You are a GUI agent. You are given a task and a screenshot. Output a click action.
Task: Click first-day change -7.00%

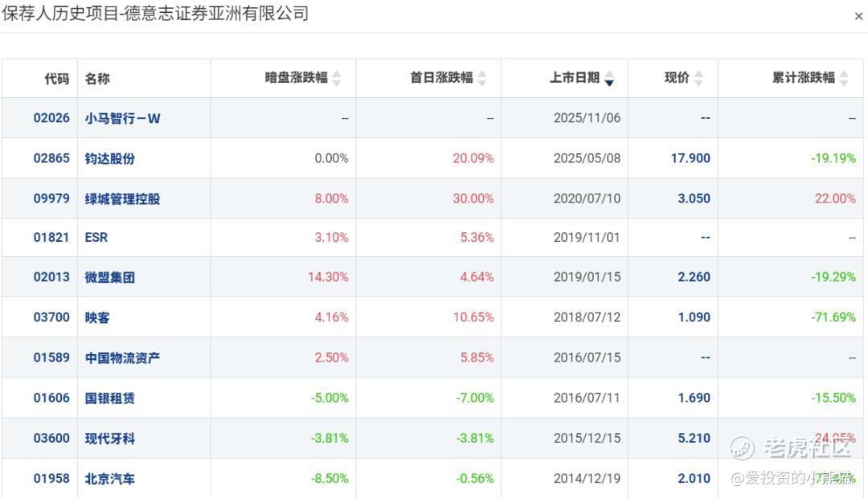[x=475, y=398]
